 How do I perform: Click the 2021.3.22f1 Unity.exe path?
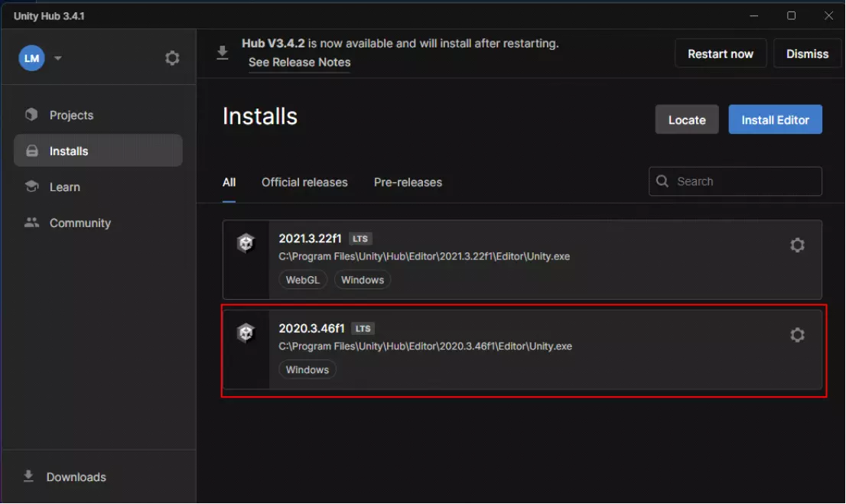424,256
